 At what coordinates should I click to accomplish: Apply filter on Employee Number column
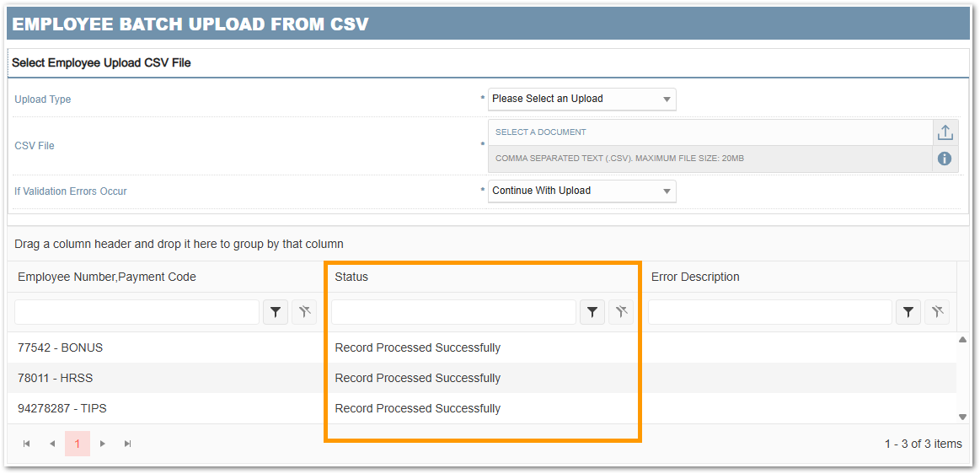276,312
